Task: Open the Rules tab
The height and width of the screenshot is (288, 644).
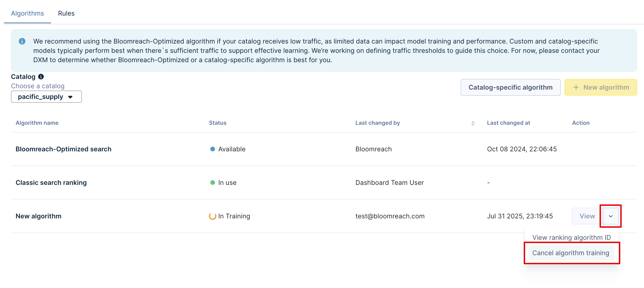Action: (66, 13)
